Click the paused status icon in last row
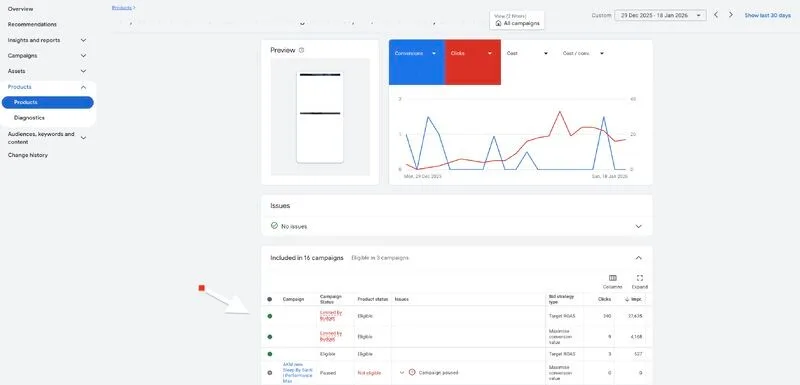This screenshot has height=385, width=800. tap(269, 373)
